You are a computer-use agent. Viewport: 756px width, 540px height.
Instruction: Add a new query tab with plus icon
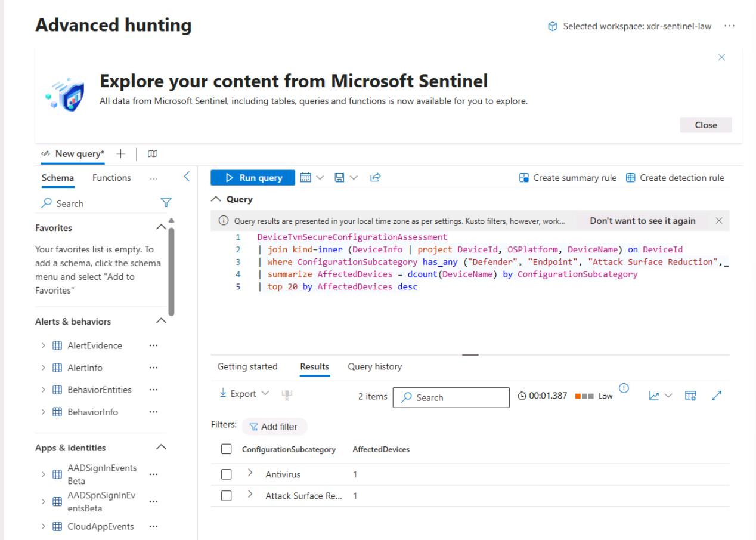point(120,154)
